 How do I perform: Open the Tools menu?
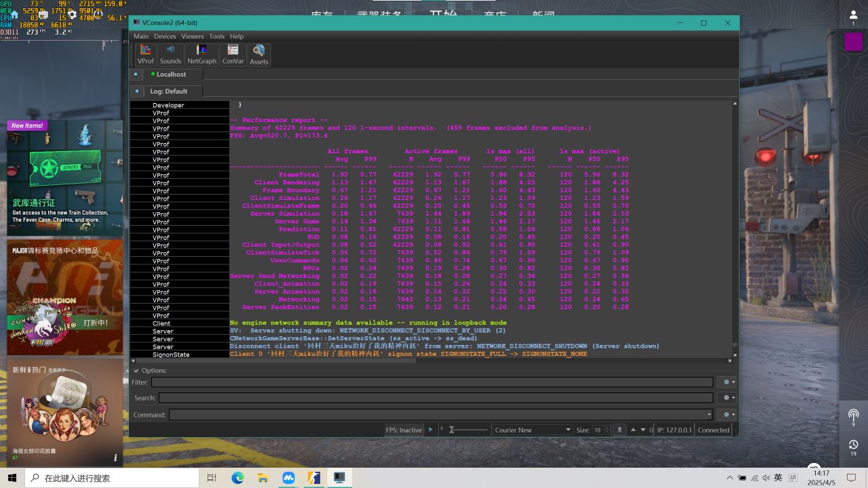(x=216, y=36)
